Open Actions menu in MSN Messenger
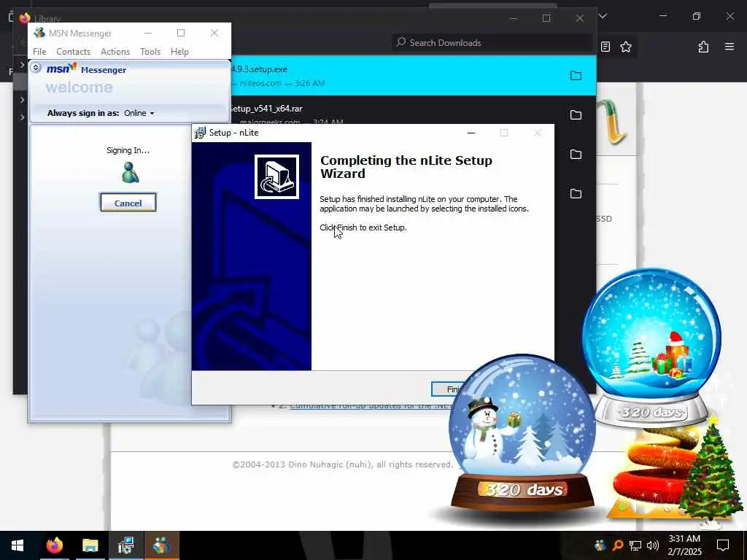 click(115, 52)
